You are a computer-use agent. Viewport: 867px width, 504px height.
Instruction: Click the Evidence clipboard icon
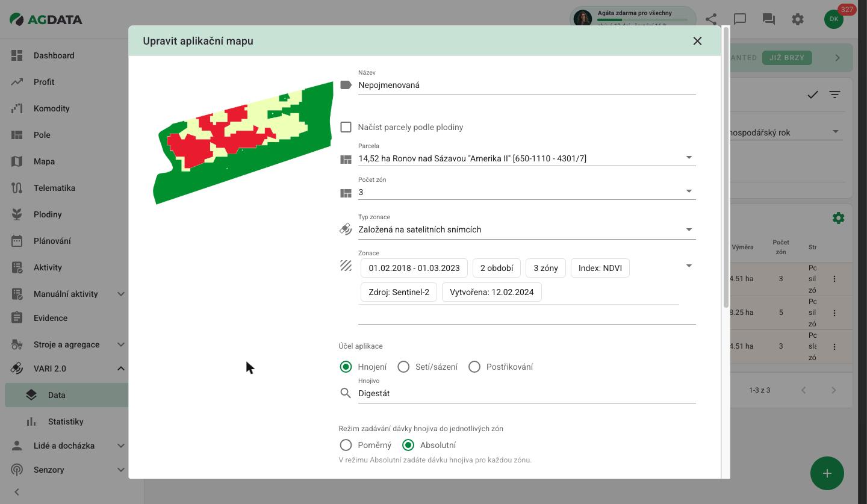coord(17,318)
